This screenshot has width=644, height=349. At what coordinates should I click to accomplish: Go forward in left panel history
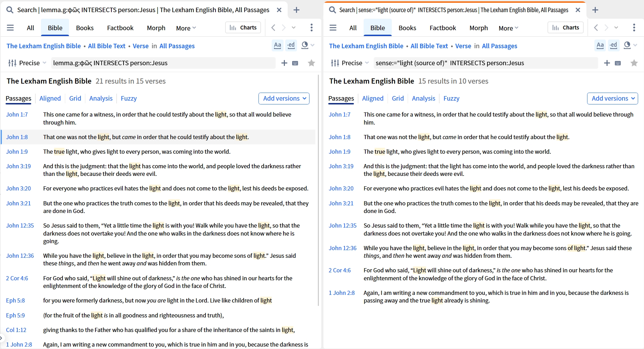click(284, 28)
